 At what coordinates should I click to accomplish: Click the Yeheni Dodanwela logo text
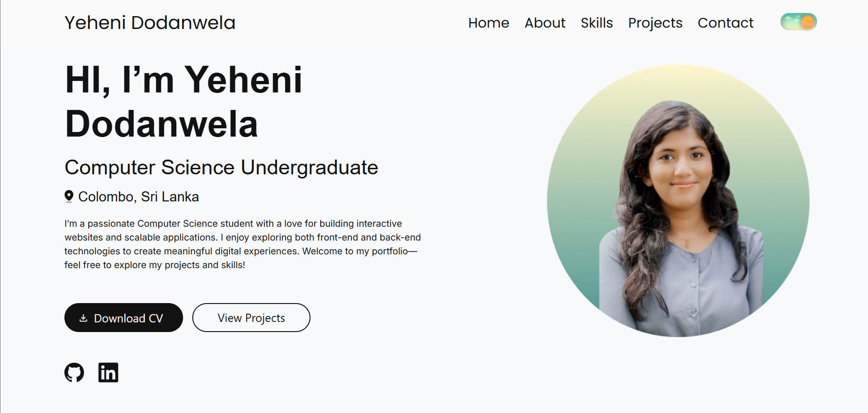(x=149, y=23)
